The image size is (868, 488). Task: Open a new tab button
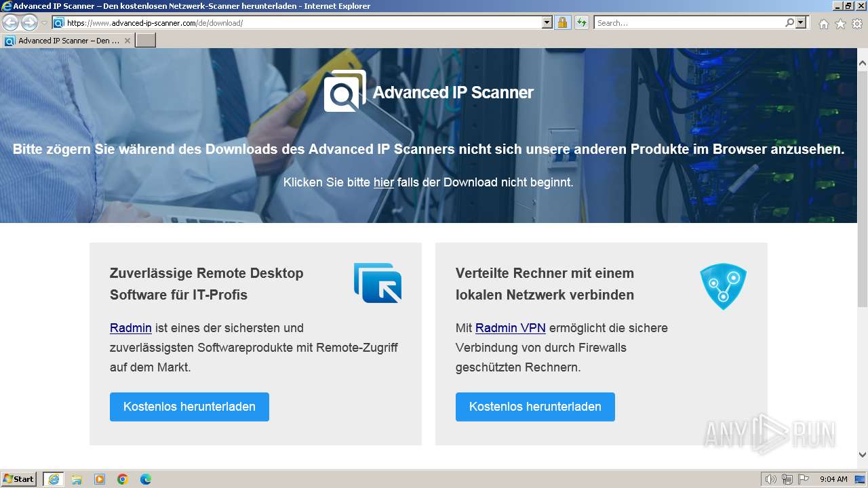[x=146, y=41]
